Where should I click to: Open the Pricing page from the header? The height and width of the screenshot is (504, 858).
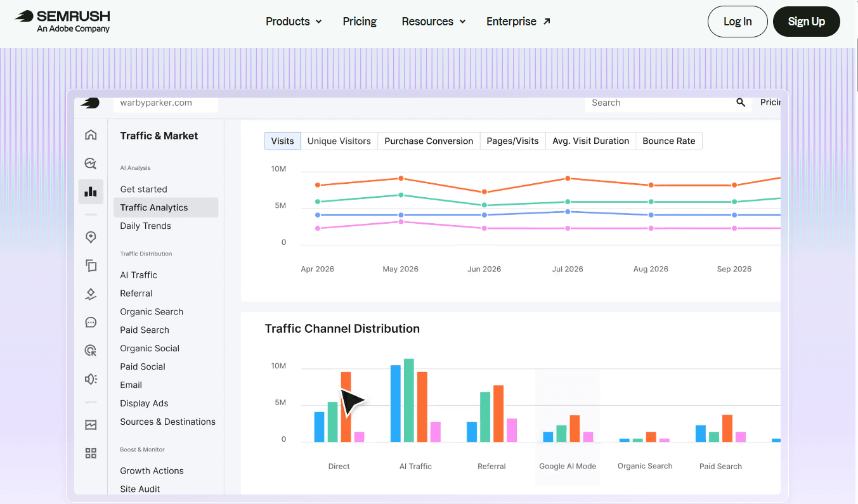(x=360, y=22)
